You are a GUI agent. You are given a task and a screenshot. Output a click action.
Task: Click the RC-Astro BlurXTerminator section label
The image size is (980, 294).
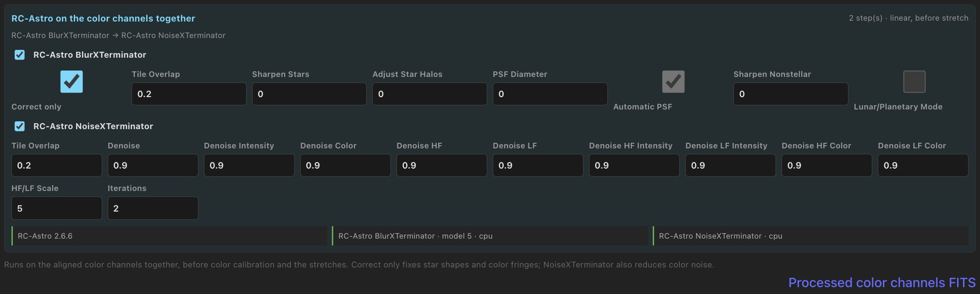point(90,55)
